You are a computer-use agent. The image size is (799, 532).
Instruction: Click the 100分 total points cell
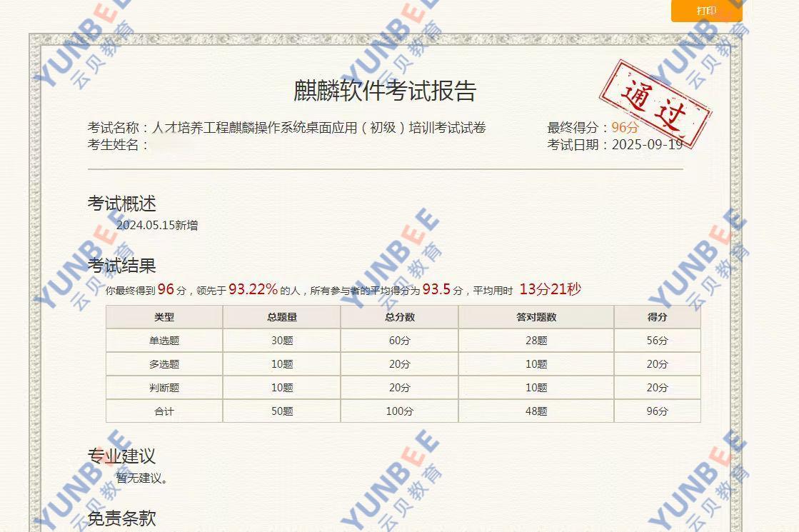[x=399, y=411]
